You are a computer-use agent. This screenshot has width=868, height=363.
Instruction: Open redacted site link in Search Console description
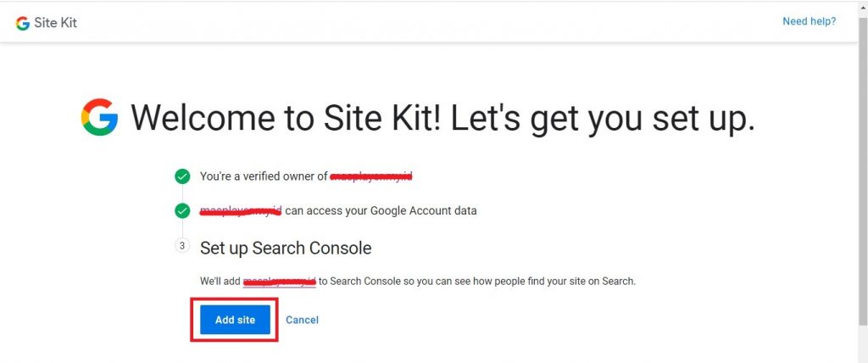coord(280,282)
